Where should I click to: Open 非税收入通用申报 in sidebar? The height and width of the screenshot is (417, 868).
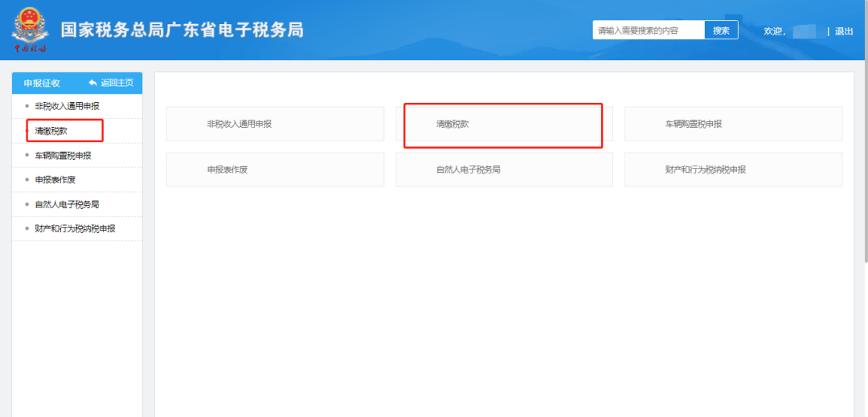click(x=67, y=106)
